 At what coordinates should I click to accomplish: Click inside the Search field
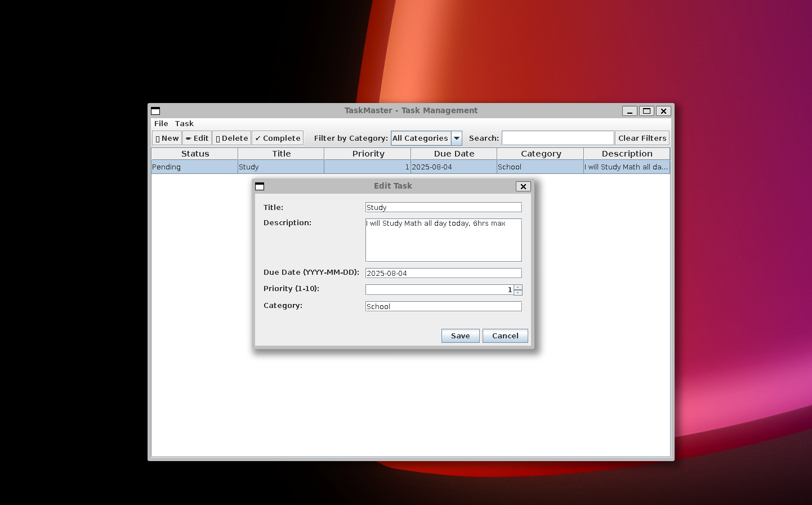557,137
